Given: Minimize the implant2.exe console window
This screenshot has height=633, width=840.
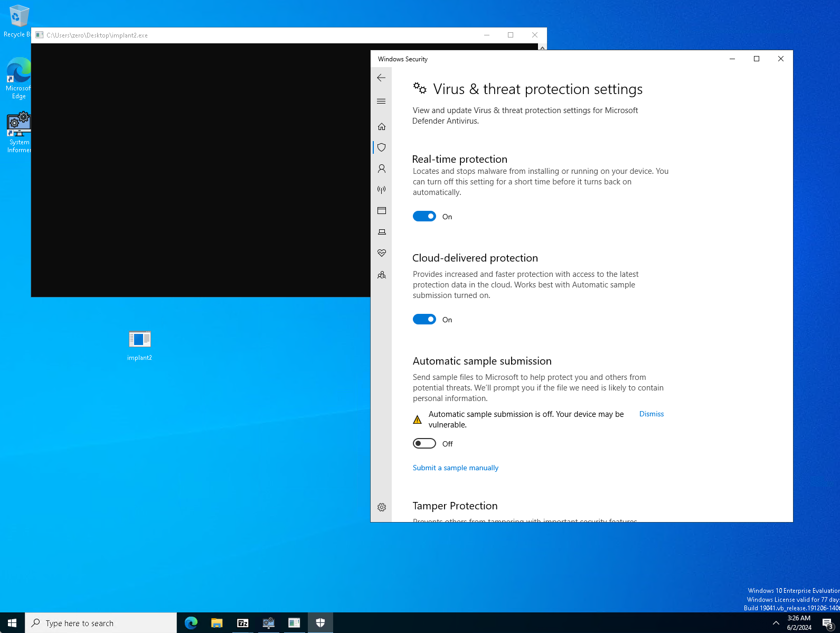Looking at the screenshot, I should pyautogui.click(x=487, y=35).
